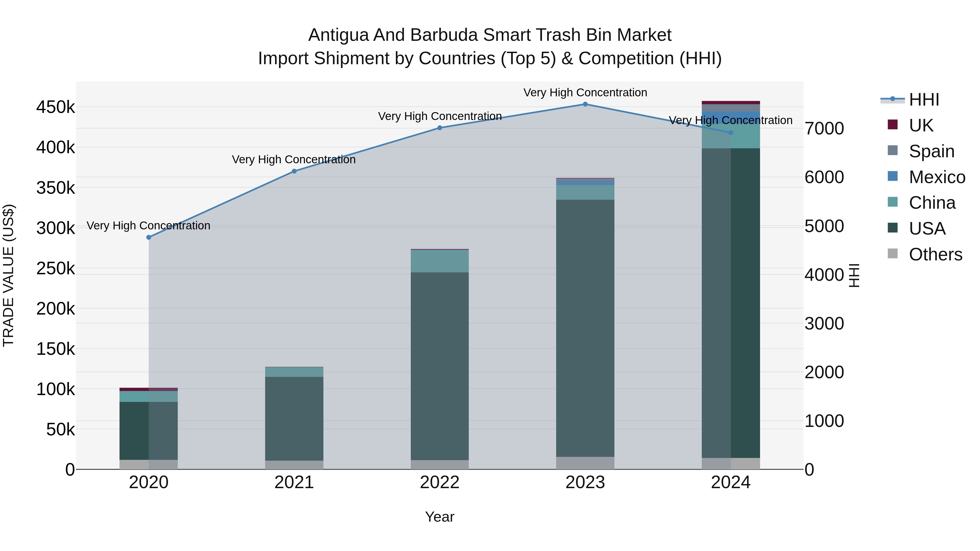The width and height of the screenshot is (980, 551).
Task: Click the Mexico blue legend swatch
Action: [x=893, y=176]
